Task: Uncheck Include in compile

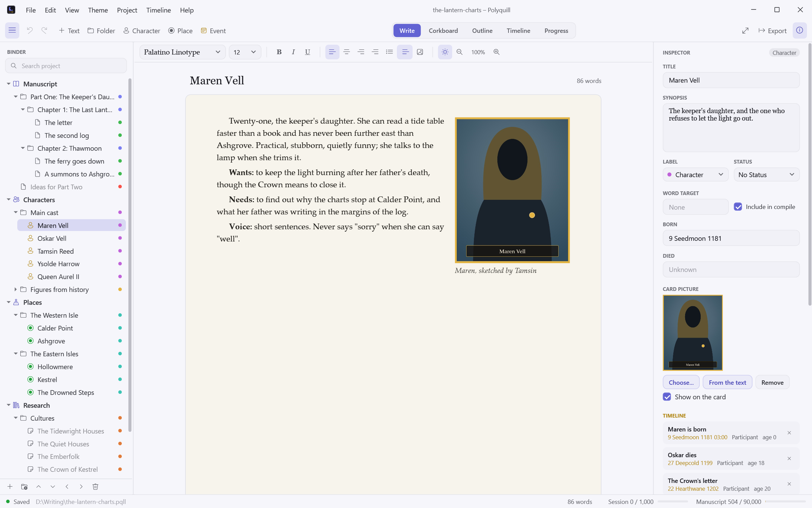Action: pos(738,207)
